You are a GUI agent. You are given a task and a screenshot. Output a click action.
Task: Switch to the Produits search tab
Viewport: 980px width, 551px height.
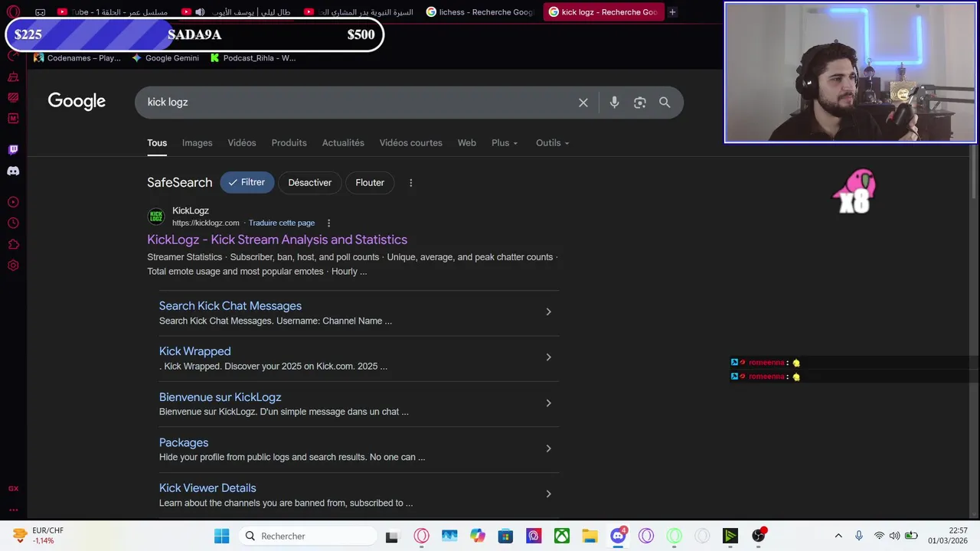pyautogui.click(x=289, y=143)
